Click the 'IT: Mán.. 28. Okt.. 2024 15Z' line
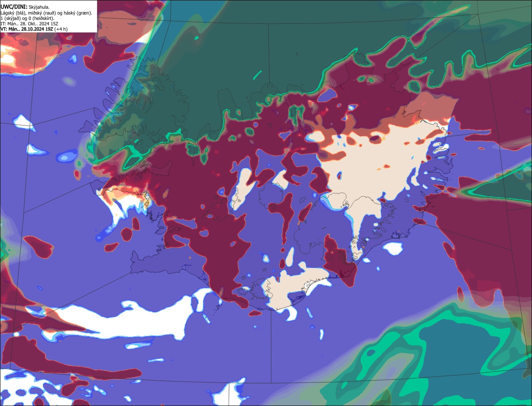 click(x=30, y=24)
